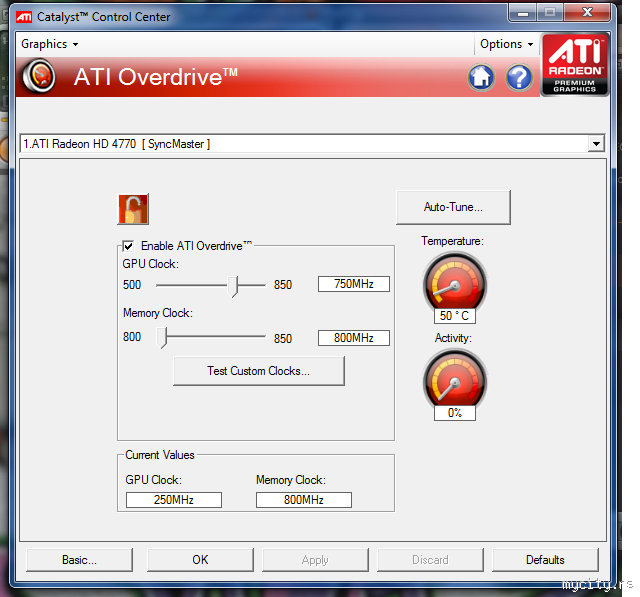
Task: Click the 750MHz GPU clock field
Action: pyautogui.click(x=354, y=284)
